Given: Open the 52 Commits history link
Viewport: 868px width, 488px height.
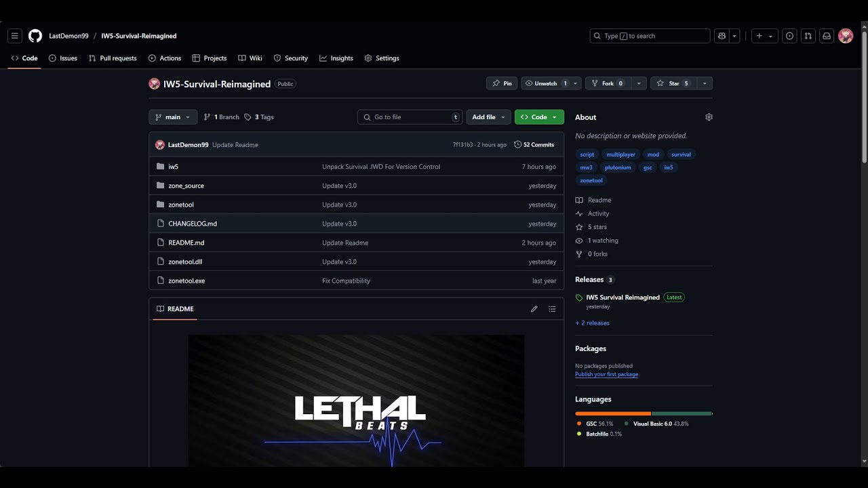Looking at the screenshot, I should tap(534, 145).
